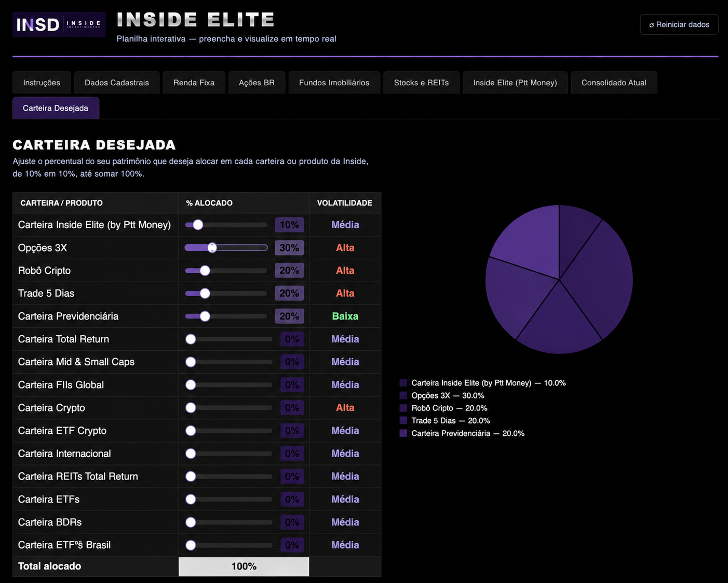Adjust the Carteira Internacional slider
Image resolution: width=728 pixels, height=583 pixels.
229,454
